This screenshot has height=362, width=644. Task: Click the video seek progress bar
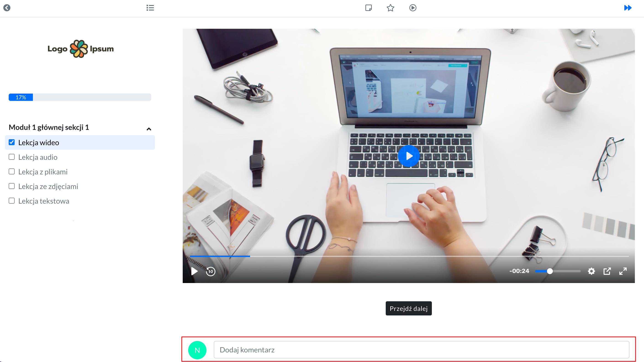(409, 256)
